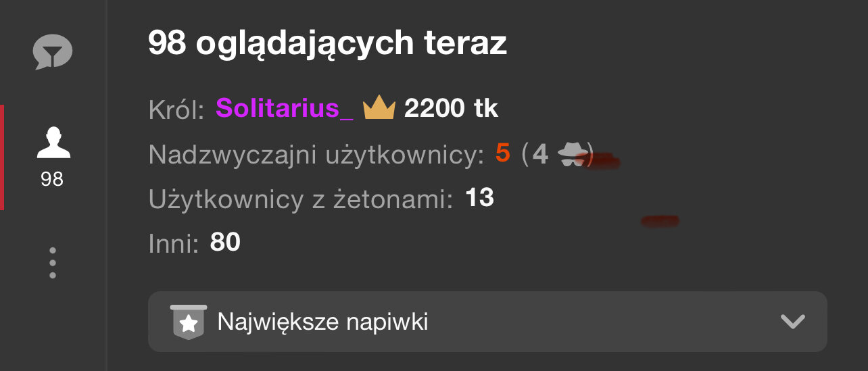Viewport: 868px width, 371px height.
Task: Click the star badge icon in Największe napiwki
Action: coord(189,322)
